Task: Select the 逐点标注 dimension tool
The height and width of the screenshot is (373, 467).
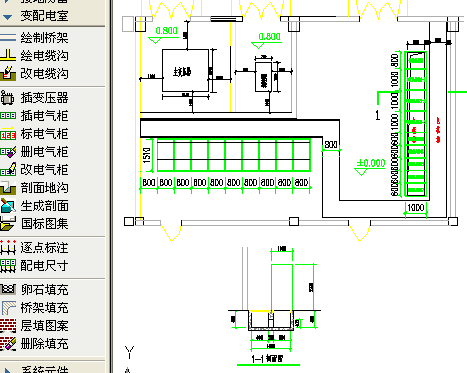Action: (x=44, y=248)
